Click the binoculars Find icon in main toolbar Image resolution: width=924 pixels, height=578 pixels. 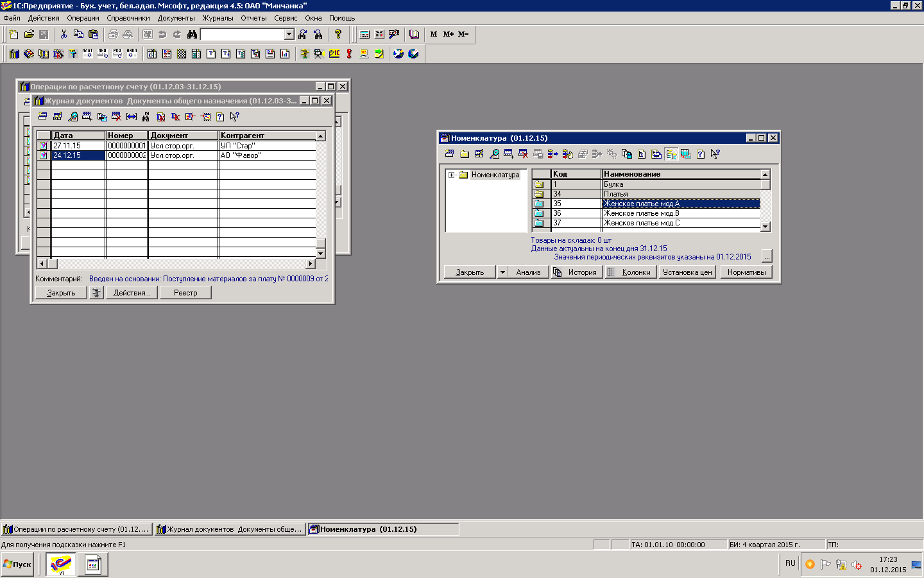pos(192,34)
